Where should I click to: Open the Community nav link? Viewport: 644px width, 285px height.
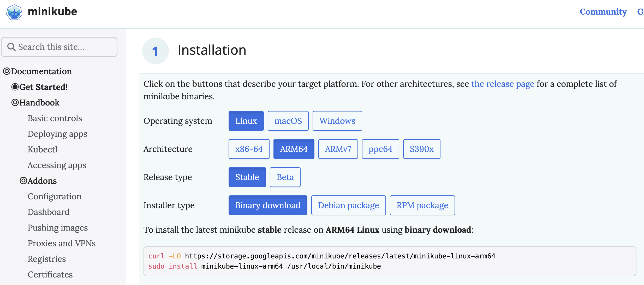click(x=603, y=12)
